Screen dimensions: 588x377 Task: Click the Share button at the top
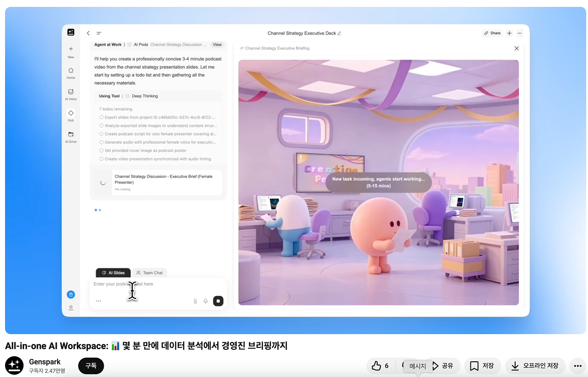tap(492, 33)
